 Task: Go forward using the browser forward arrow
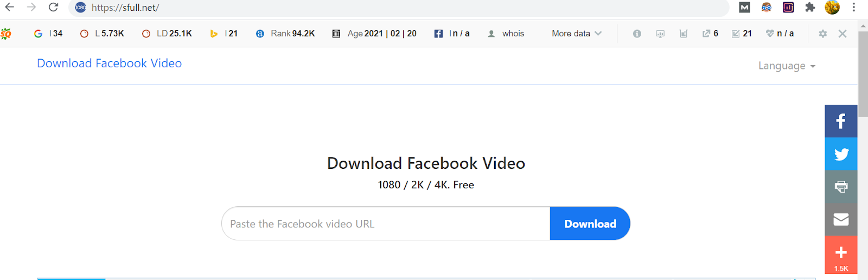31,7
